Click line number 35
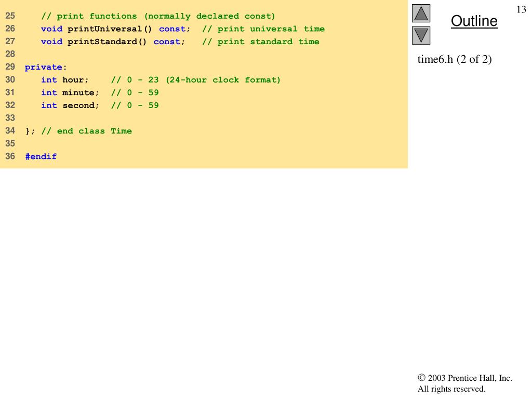Viewport: 532px width, 399px height. pos(10,143)
